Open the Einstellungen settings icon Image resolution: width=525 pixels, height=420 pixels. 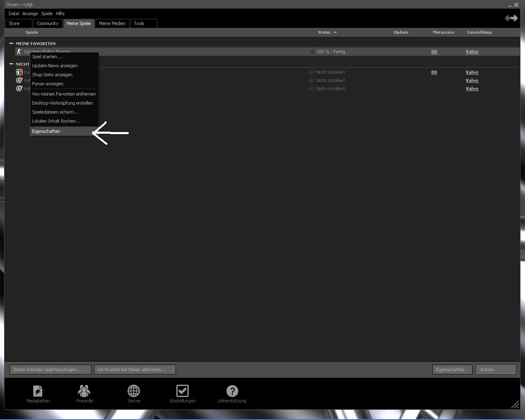pyautogui.click(x=183, y=391)
